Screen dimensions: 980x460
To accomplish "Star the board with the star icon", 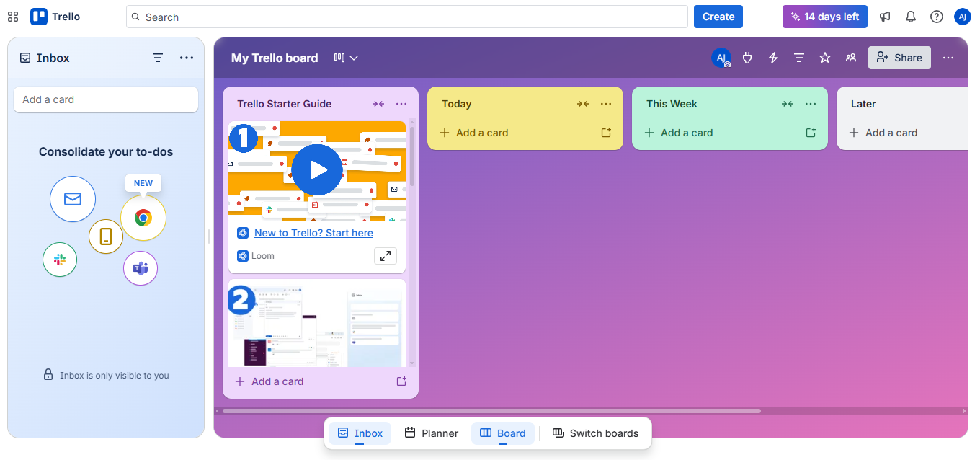I will pyautogui.click(x=825, y=58).
